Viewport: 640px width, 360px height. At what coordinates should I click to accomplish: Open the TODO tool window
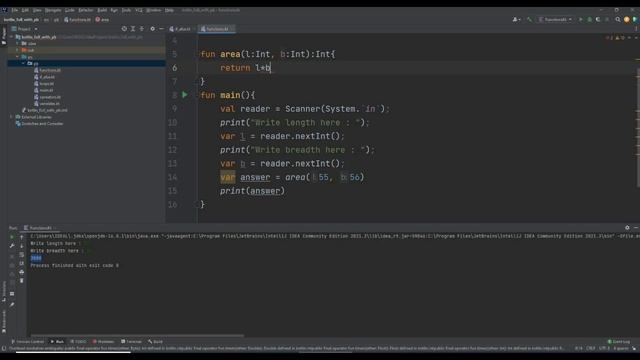(x=78, y=342)
